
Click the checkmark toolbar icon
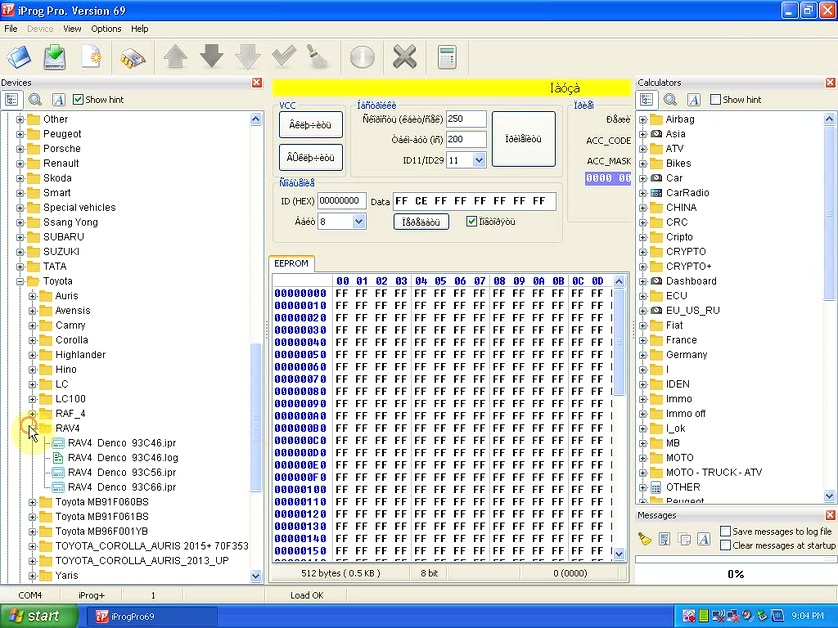point(284,57)
